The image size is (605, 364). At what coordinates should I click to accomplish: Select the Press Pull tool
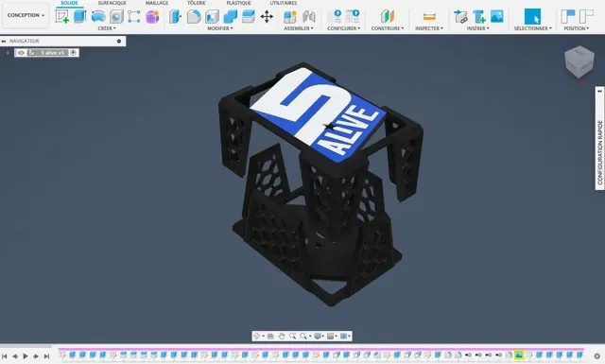[x=175, y=17]
